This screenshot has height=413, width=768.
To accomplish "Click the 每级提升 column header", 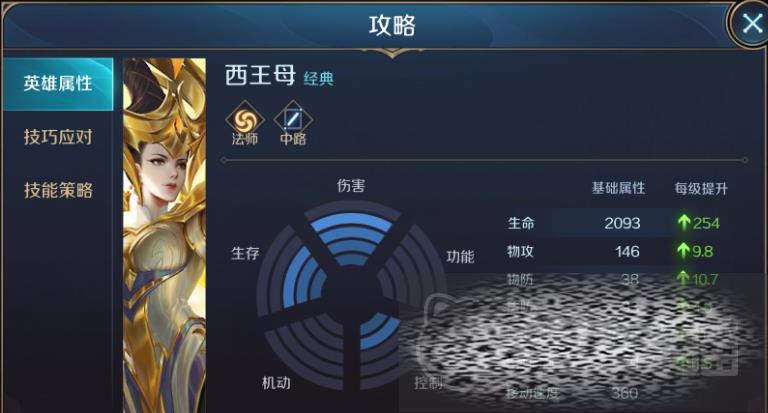I will click(x=701, y=189).
